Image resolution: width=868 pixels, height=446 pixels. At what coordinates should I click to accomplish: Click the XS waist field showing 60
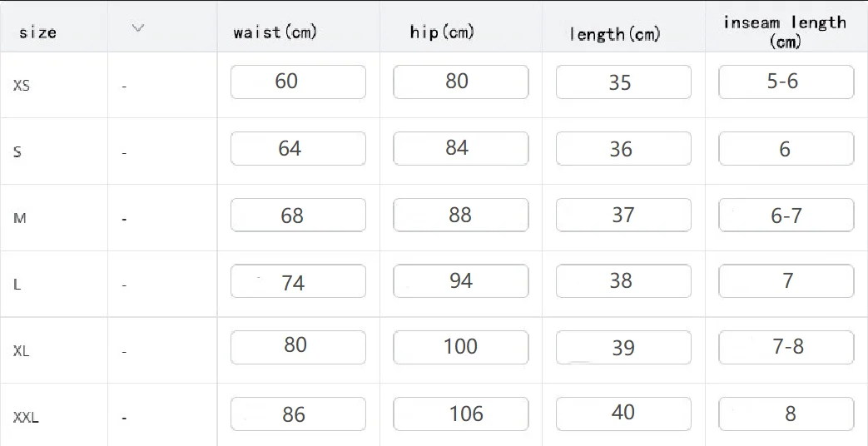click(298, 82)
